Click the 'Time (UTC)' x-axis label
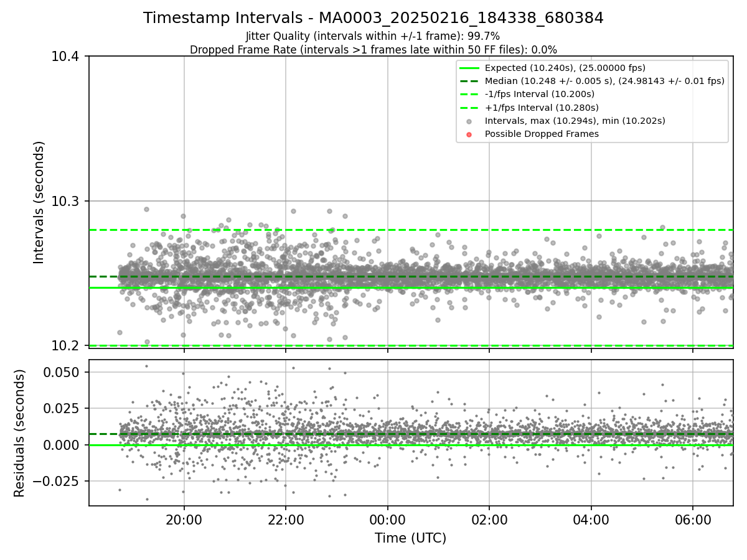 (410, 538)
